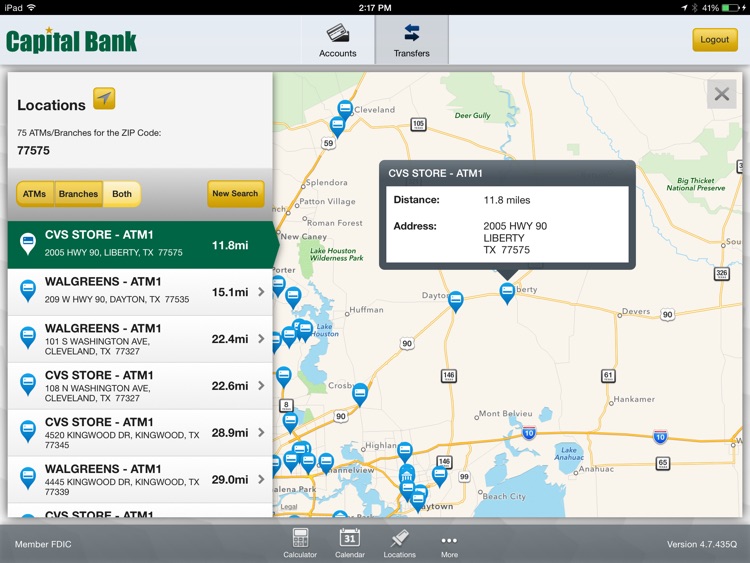Screen dimensions: 750x563
Task: Expand chevron for Walgreens Dayton 209 W HWY 90
Action: tap(261, 292)
